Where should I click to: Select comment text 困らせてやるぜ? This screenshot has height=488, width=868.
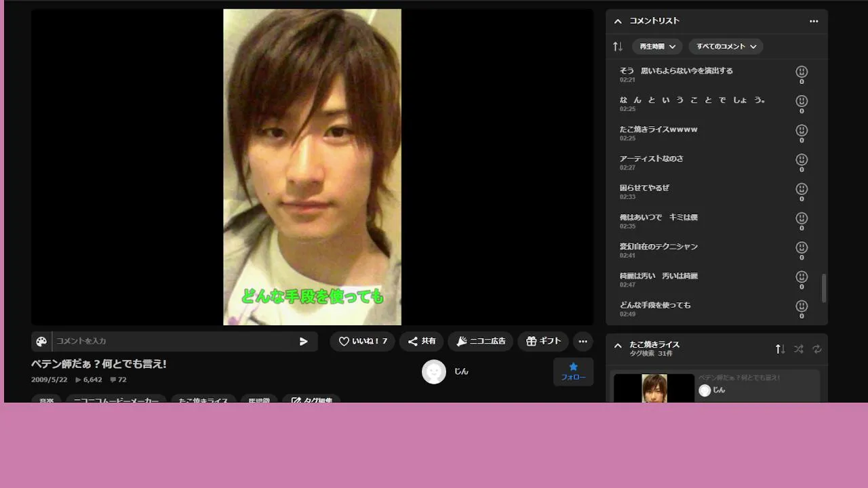click(644, 188)
